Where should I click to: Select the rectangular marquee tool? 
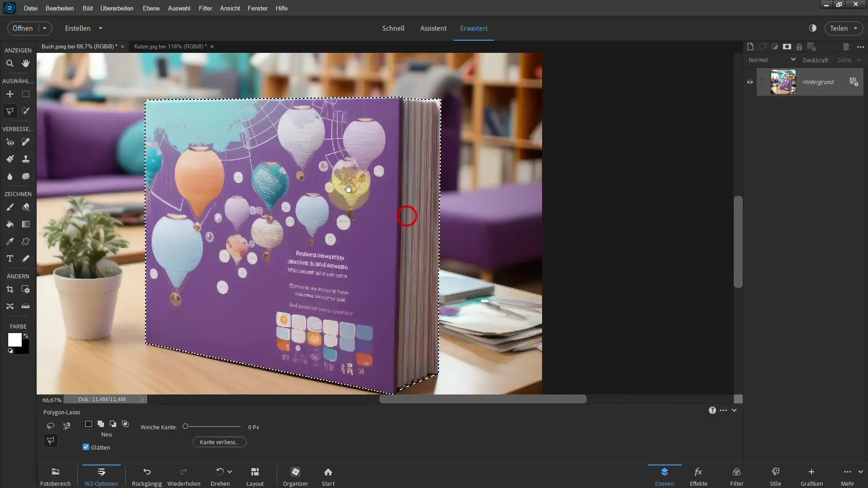pyautogui.click(x=26, y=94)
